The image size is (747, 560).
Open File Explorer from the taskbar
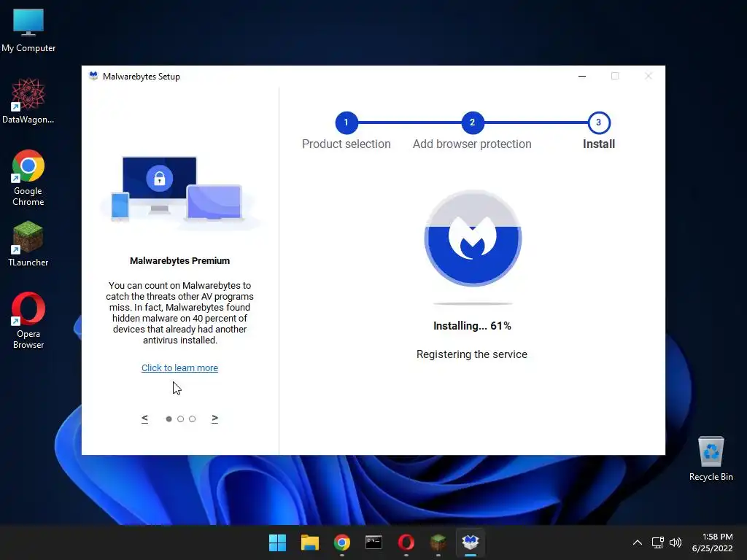coord(309,542)
